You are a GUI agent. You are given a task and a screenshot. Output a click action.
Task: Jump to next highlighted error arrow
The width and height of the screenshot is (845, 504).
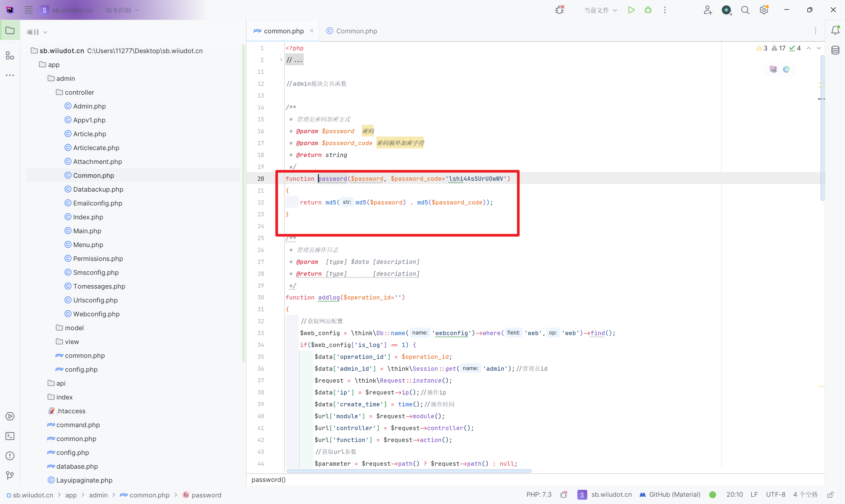819,48
